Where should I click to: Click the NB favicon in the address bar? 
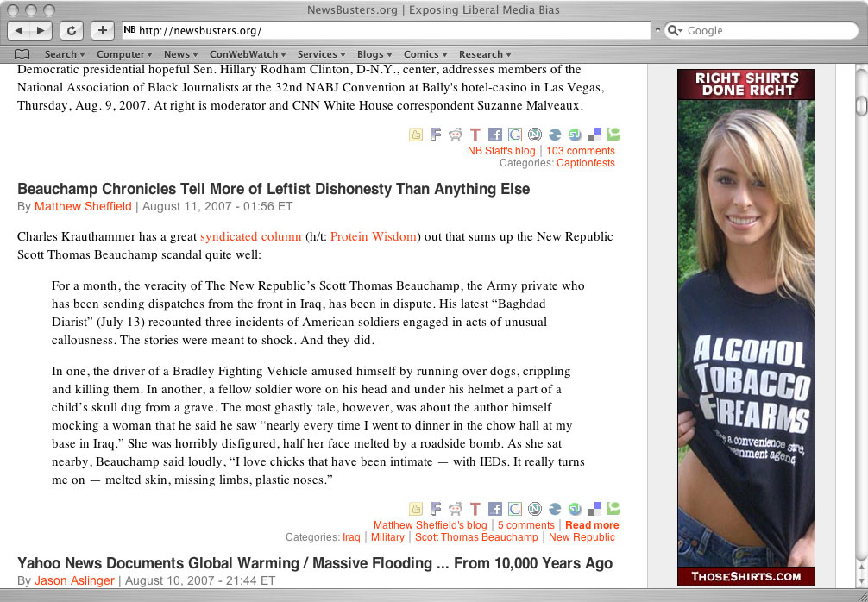coord(129,30)
